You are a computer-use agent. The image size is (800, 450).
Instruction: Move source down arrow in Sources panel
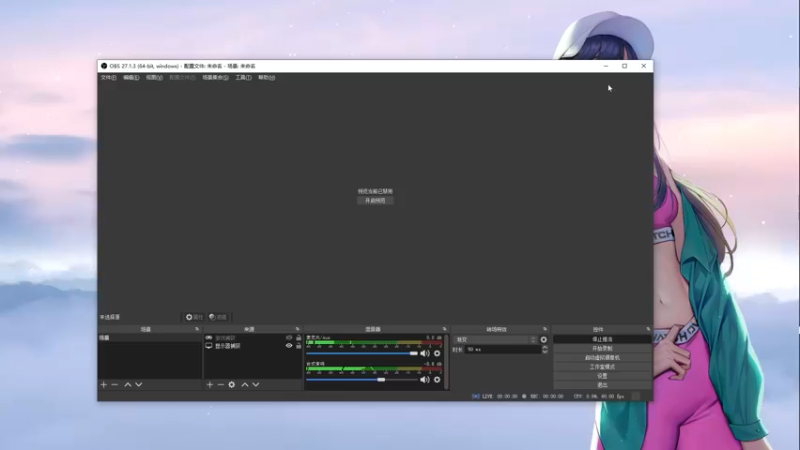point(256,385)
